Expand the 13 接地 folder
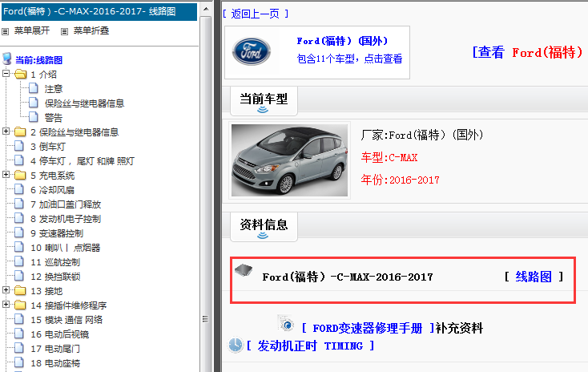This screenshot has width=588, height=372. (6, 290)
